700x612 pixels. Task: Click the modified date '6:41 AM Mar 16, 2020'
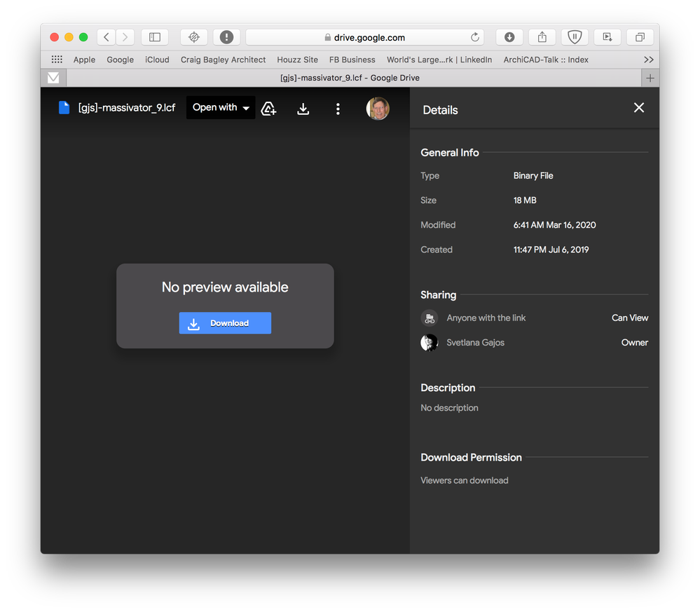click(554, 225)
